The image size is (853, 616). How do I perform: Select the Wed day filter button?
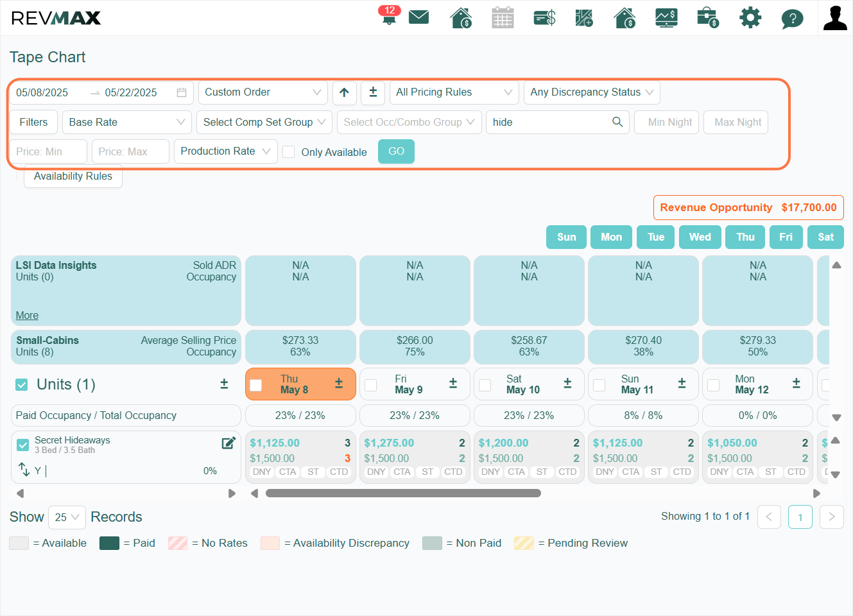click(x=700, y=237)
